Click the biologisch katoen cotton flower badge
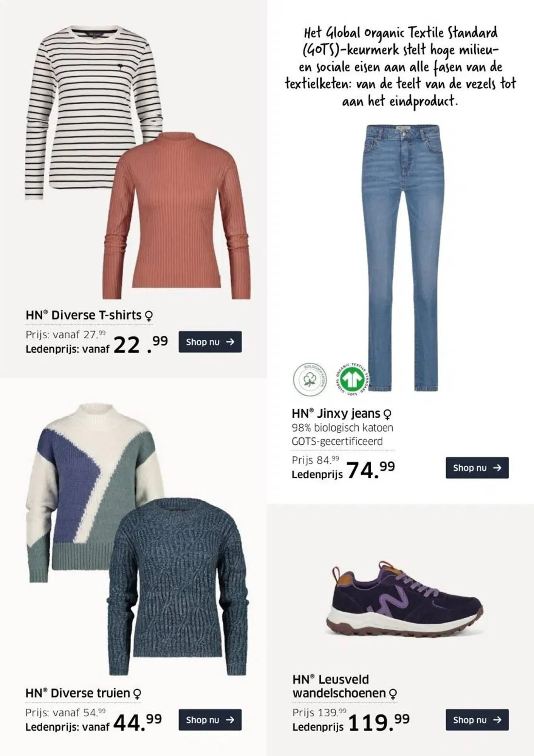The width and height of the screenshot is (534, 756). pyautogui.click(x=310, y=379)
